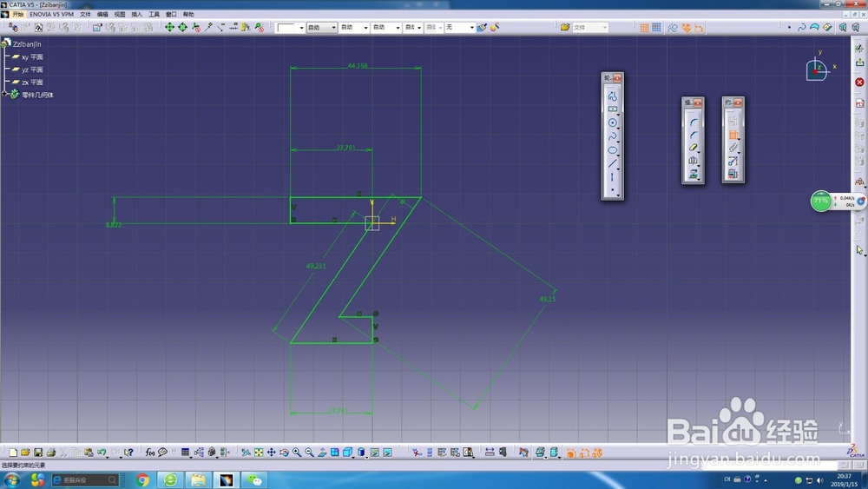Image resolution: width=868 pixels, height=489 pixels.
Task: Click the Exit workbench icon
Action: (859, 63)
